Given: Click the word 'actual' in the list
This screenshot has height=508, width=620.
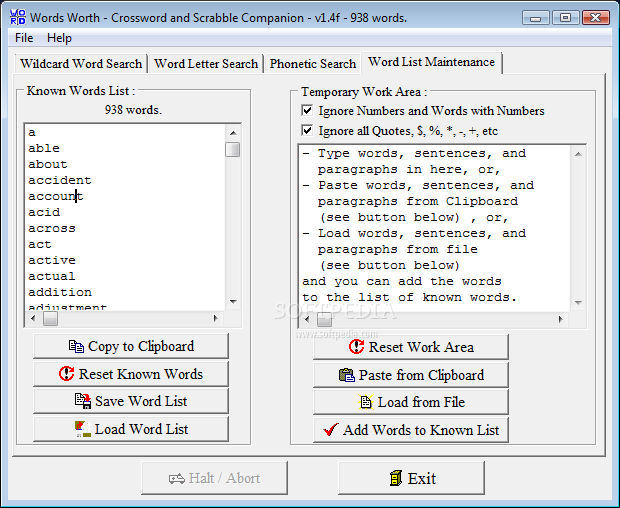Looking at the screenshot, I should 52,276.
